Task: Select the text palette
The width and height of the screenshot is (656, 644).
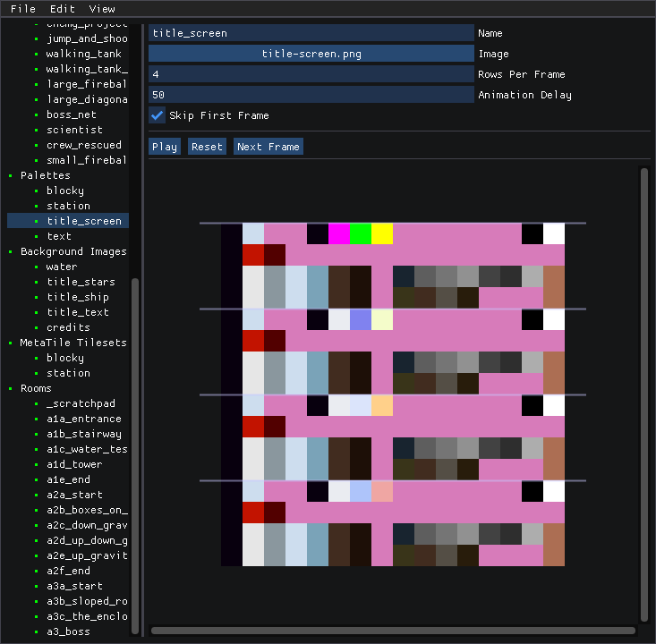Action: tap(59, 236)
